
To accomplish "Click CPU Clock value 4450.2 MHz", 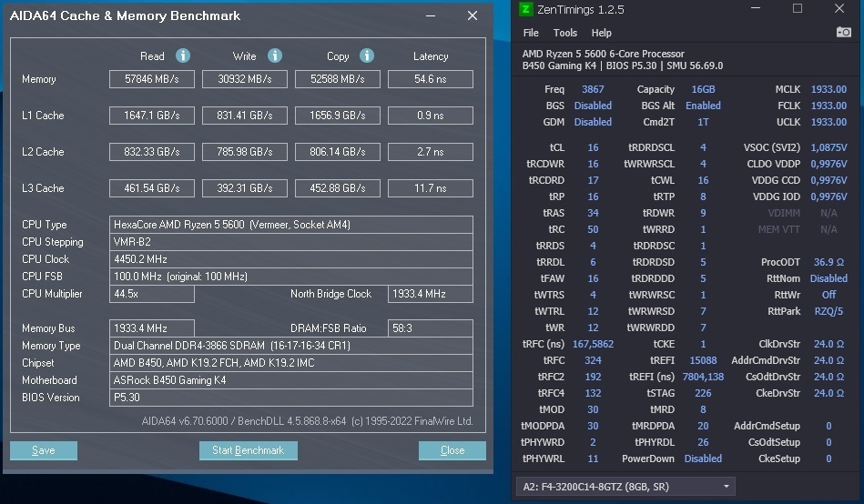I will point(291,259).
